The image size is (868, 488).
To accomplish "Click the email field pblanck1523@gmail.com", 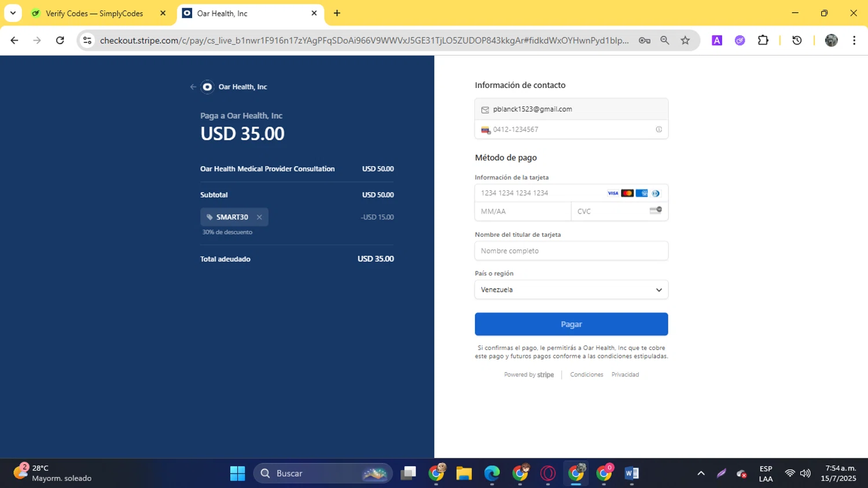I will [x=571, y=109].
